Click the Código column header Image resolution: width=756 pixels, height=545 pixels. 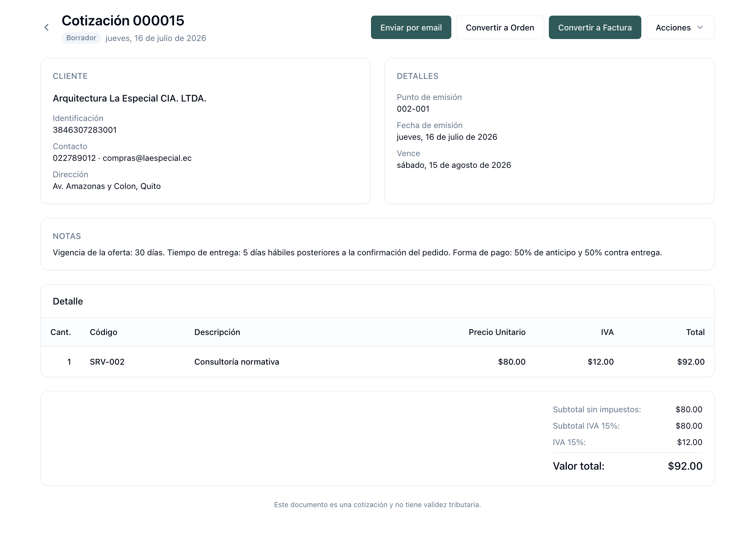pos(103,332)
